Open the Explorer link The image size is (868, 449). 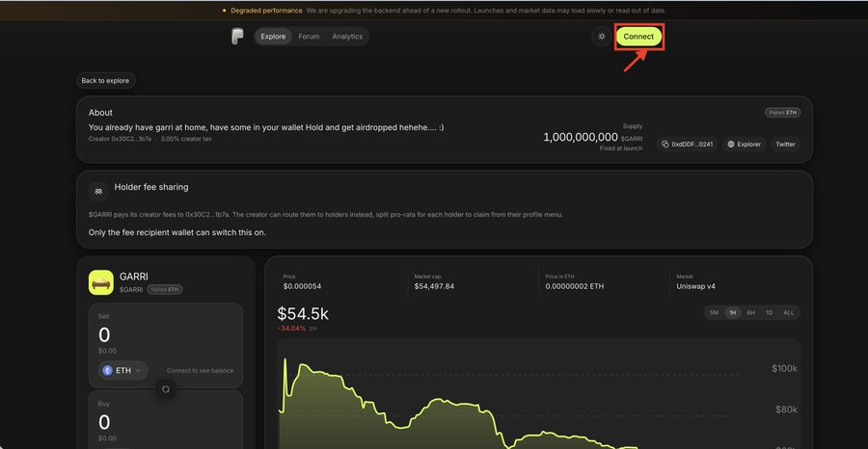click(744, 145)
